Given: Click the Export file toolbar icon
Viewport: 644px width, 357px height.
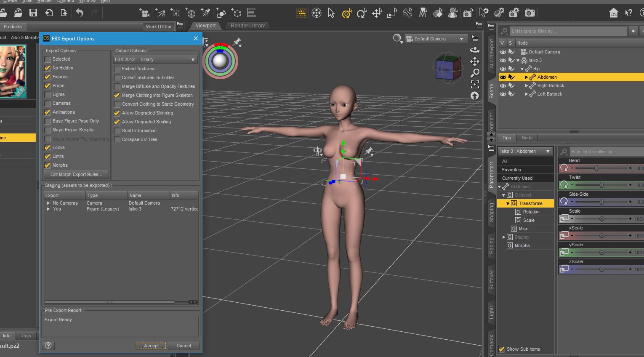Looking at the screenshot, I should coord(64,13).
